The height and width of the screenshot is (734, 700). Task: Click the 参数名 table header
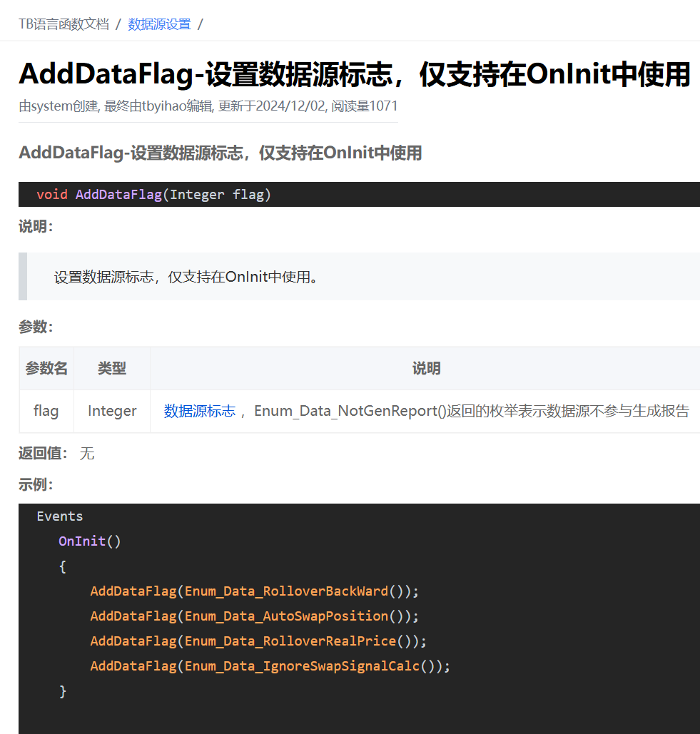click(46, 368)
